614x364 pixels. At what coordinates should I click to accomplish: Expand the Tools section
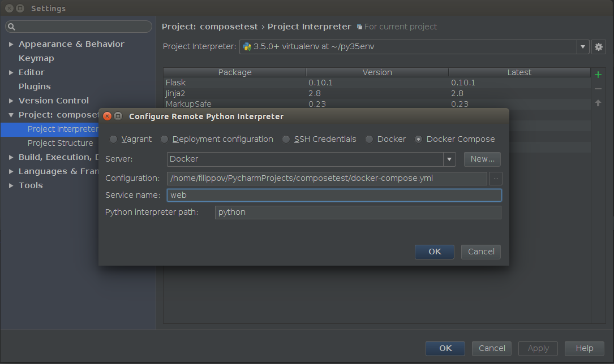pos(11,185)
